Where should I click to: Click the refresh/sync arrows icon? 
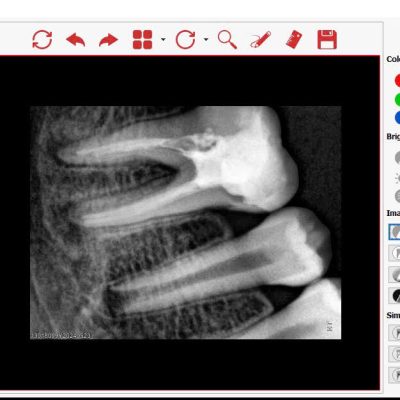(x=42, y=40)
